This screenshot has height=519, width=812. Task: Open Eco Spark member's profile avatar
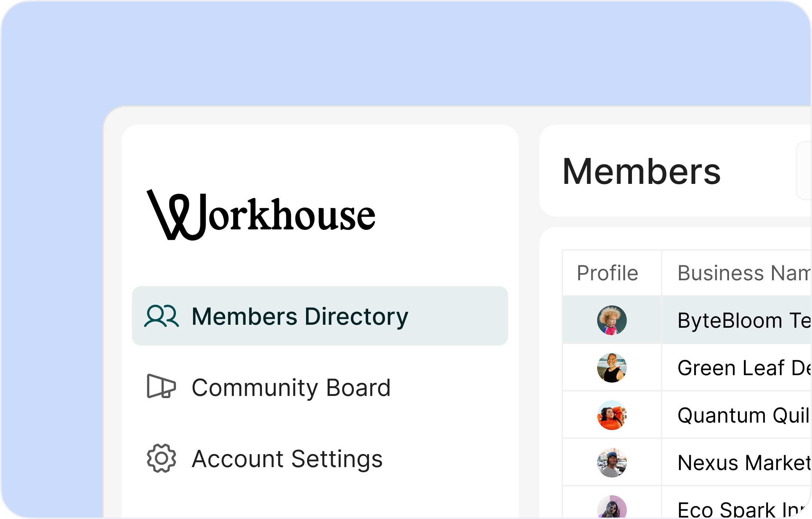coord(612,507)
